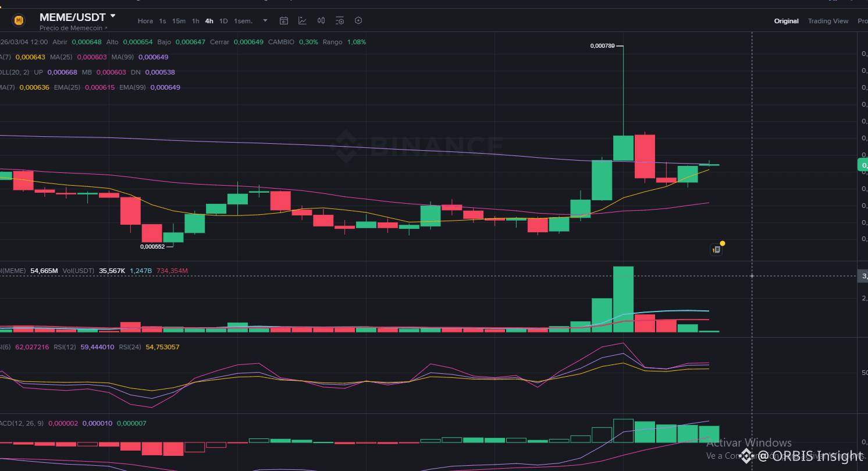Click the news event marker icon on chart
The width and height of the screenshot is (868, 471).
(717, 249)
